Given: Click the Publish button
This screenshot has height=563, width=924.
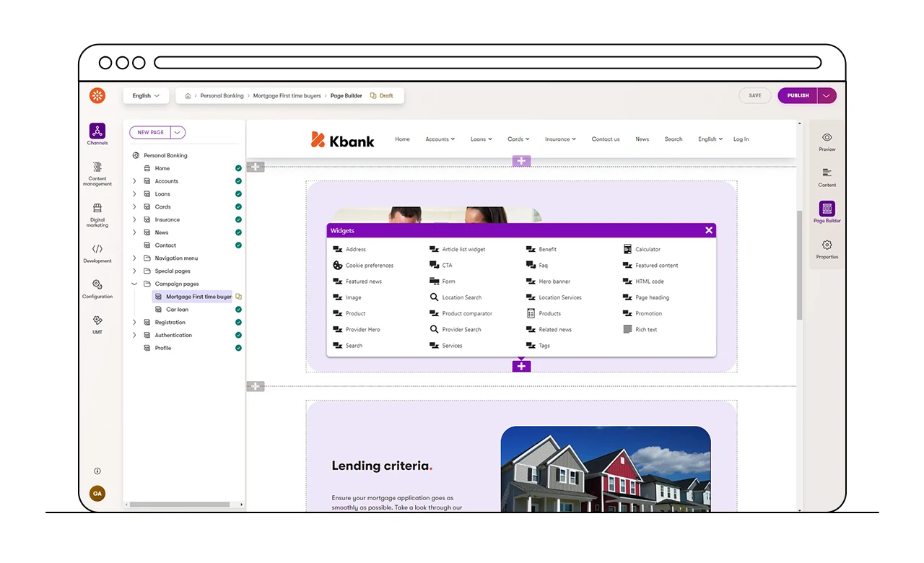Looking at the screenshot, I should tap(798, 95).
